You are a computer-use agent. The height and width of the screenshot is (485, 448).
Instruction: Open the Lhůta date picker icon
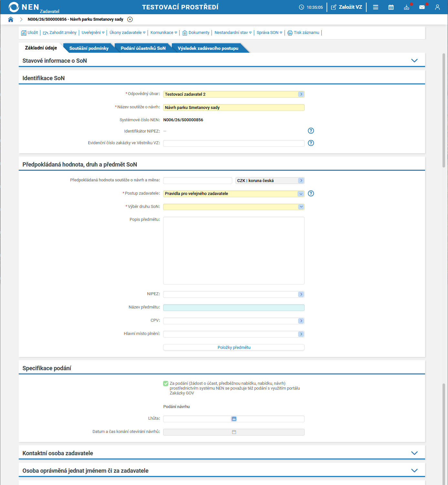point(234,419)
